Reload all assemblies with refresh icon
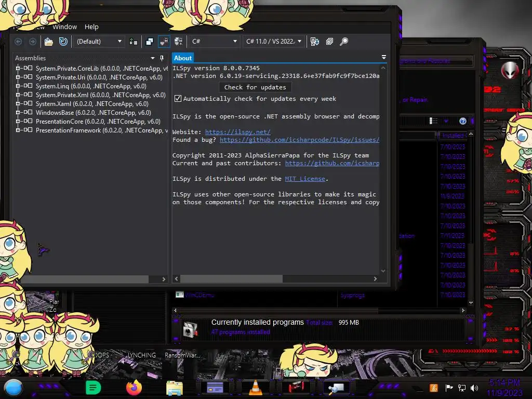The image size is (532, 399). click(x=63, y=42)
